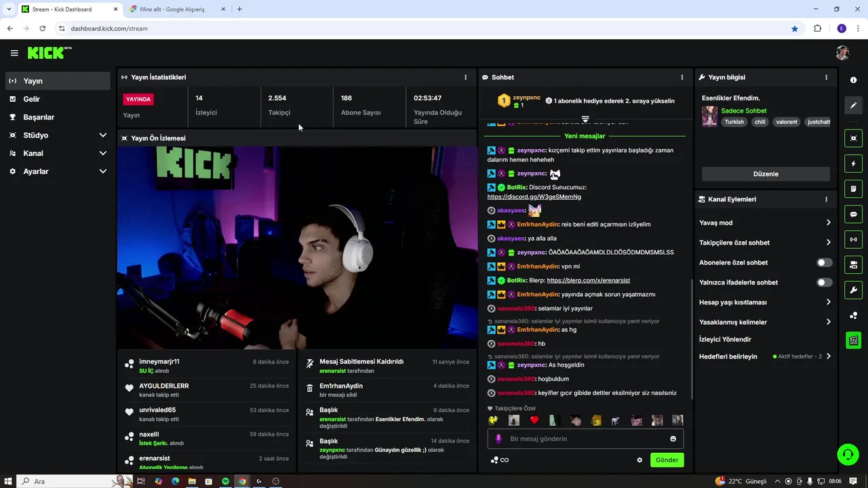Open Başarılar in the left sidebar

coord(57,117)
